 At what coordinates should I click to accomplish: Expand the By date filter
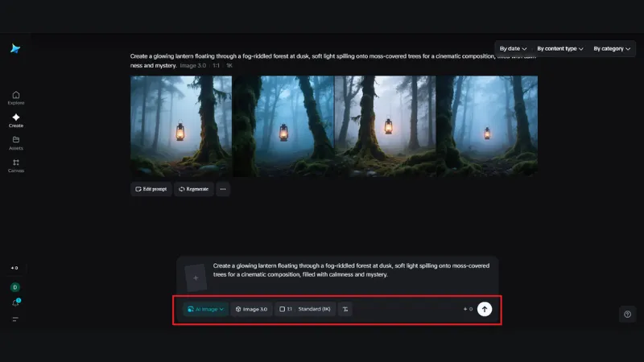click(x=513, y=48)
